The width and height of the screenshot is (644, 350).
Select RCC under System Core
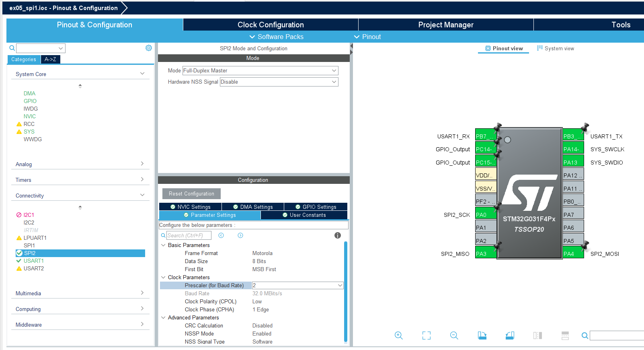[29, 124]
